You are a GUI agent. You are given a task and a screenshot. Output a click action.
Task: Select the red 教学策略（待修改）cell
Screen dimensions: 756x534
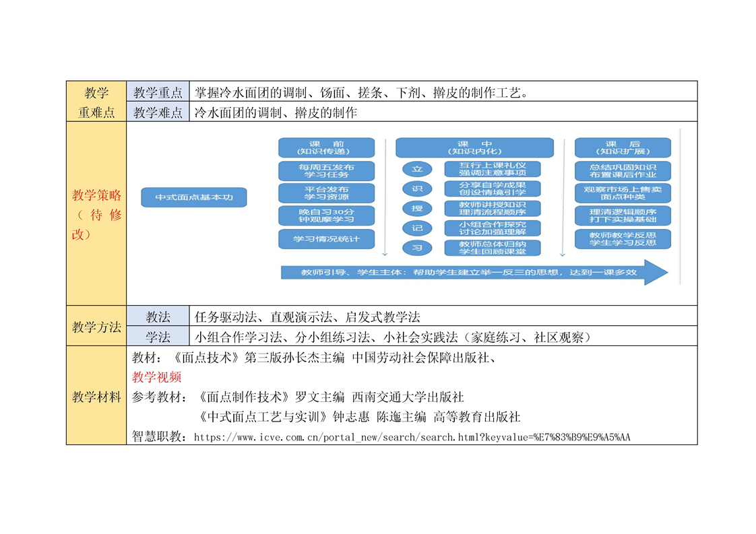(96, 214)
